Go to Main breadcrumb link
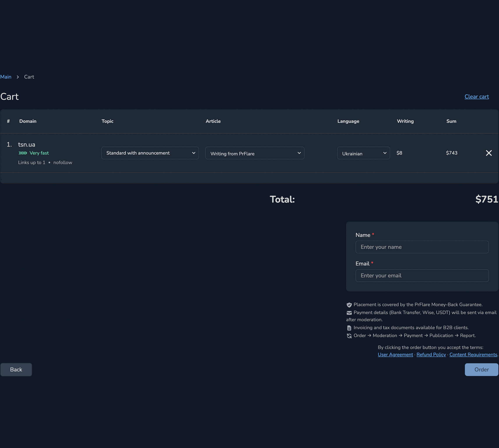Image resolution: width=499 pixels, height=448 pixels. tap(6, 77)
